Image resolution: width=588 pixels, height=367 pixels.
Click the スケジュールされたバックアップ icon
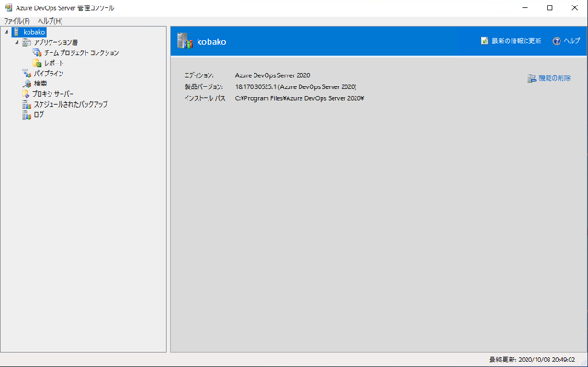pyautogui.click(x=27, y=104)
